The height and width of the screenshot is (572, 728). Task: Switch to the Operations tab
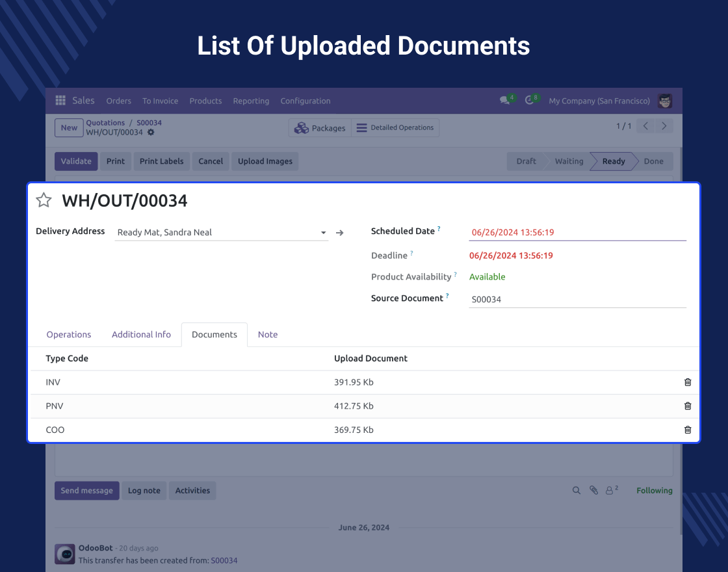coord(69,334)
